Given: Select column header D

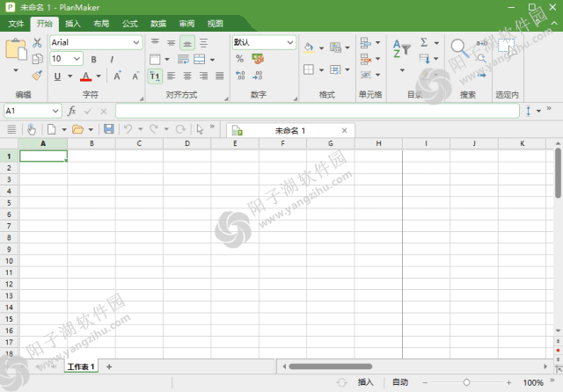Looking at the screenshot, I should (x=187, y=143).
